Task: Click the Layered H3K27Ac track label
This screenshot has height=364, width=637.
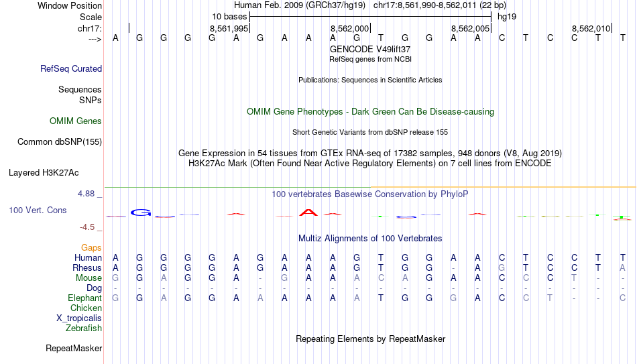Action: point(44,173)
